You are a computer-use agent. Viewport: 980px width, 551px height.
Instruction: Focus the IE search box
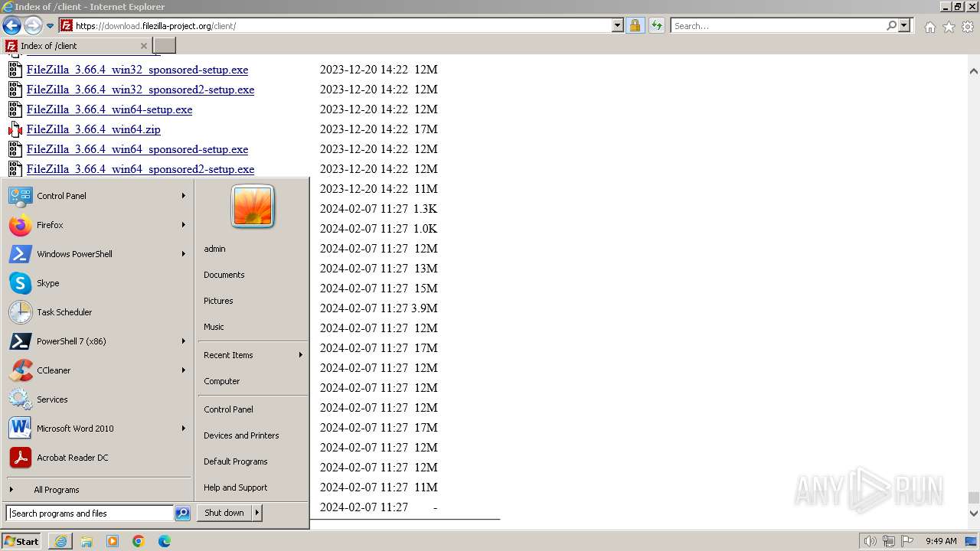click(779, 26)
